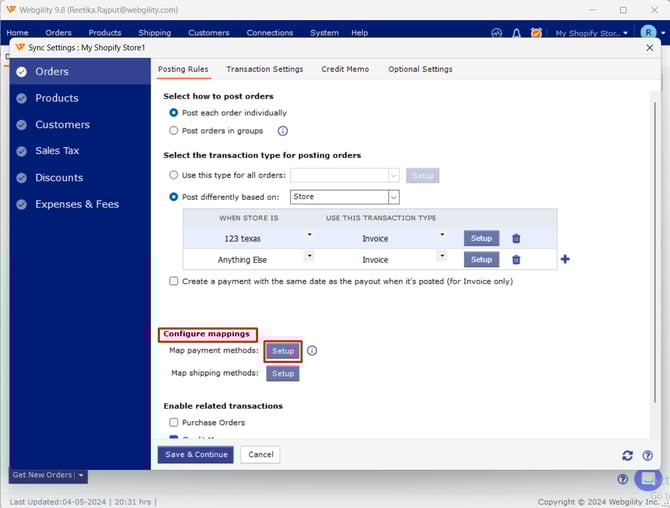Open the Credit Memo tab
The image size is (670, 508).
[344, 69]
